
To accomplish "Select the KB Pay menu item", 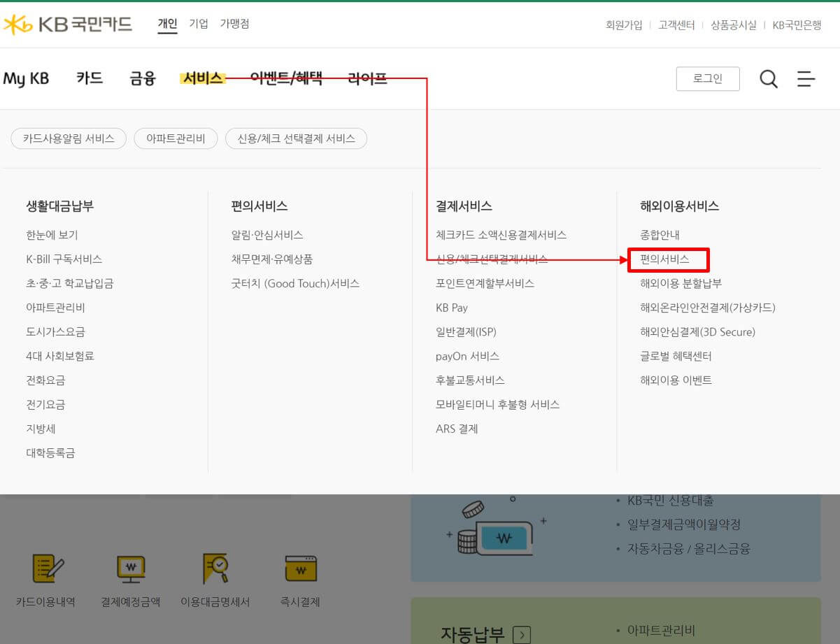I will click(451, 308).
